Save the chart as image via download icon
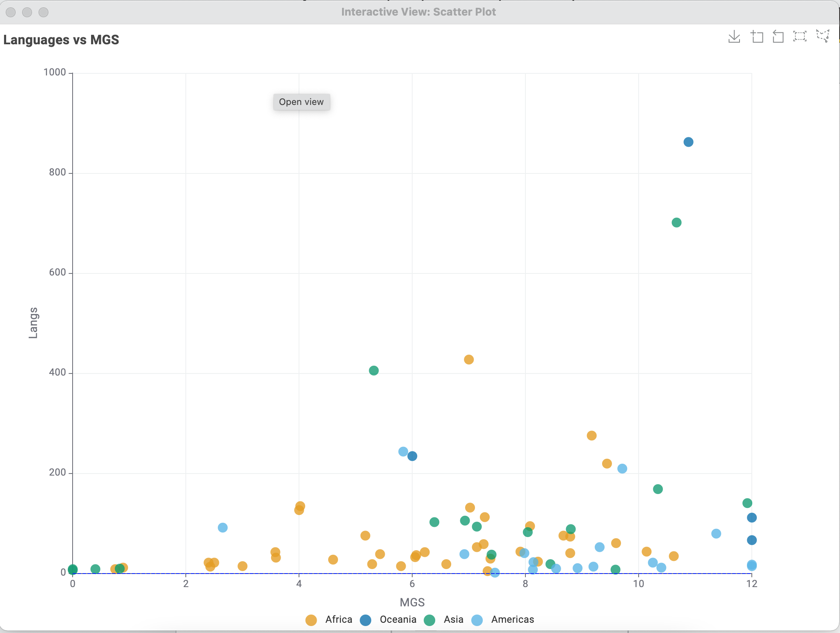The image size is (840, 633). click(x=734, y=36)
